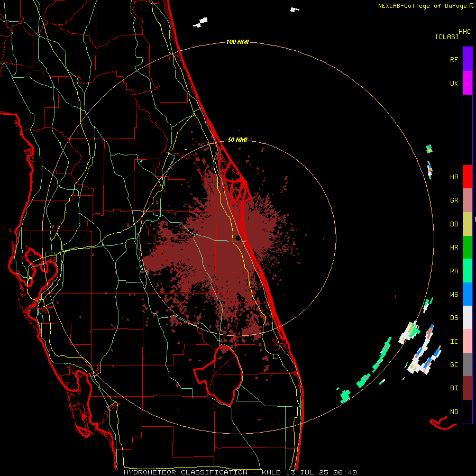Click the 13 JUL 25 date stamp

point(307,472)
